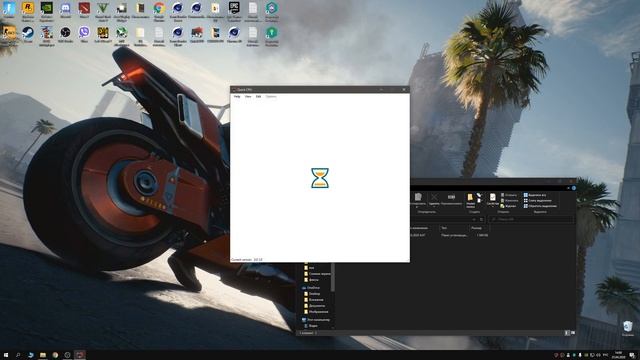This screenshot has width=640, height=360.
Task: Open the second-row green hexagon desktop icon
Action: click(x=271, y=32)
